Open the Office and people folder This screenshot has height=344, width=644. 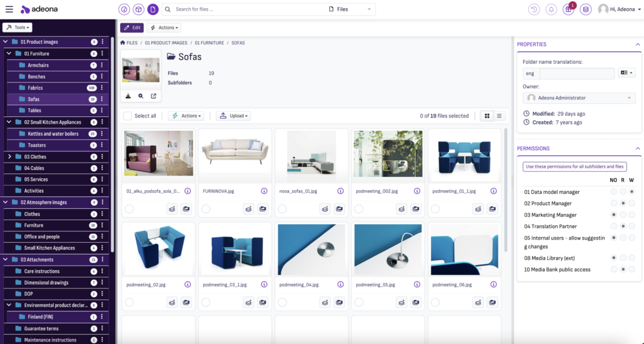[41, 236]
